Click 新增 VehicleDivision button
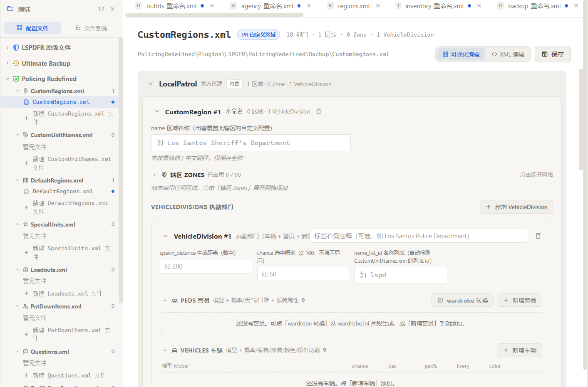Image resolution: width=588 pixels, height=387 pixels. [x=516, y=207]
